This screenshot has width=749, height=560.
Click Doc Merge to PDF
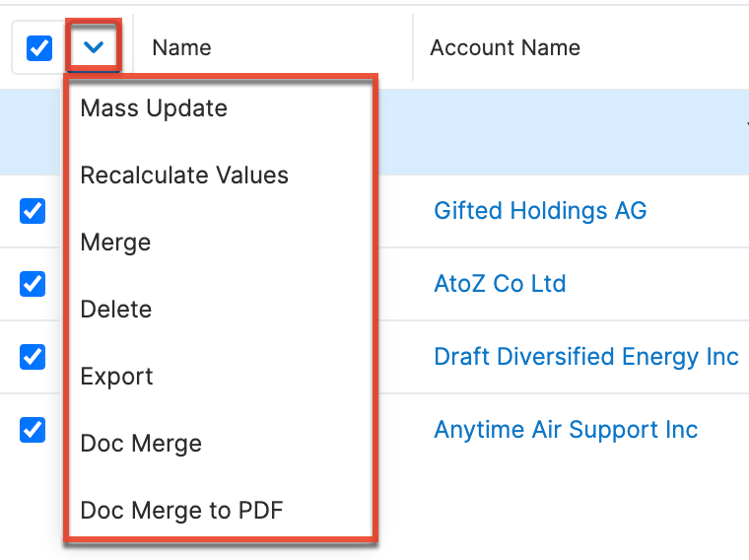tap(182, 511)
